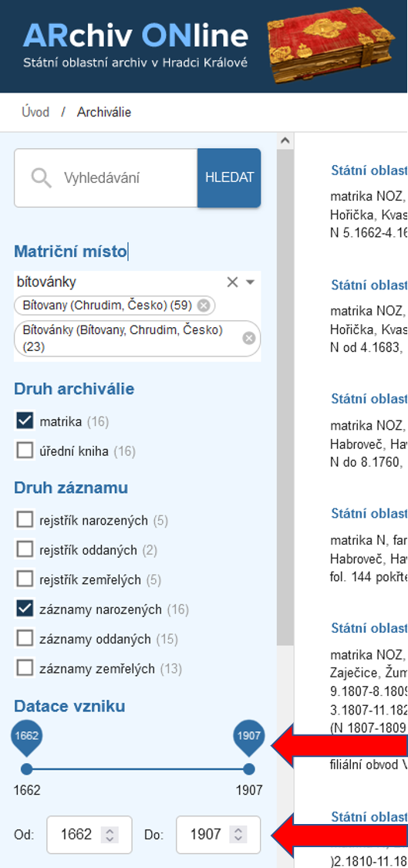Clear the Matriční místo field with X

point(232,282)
